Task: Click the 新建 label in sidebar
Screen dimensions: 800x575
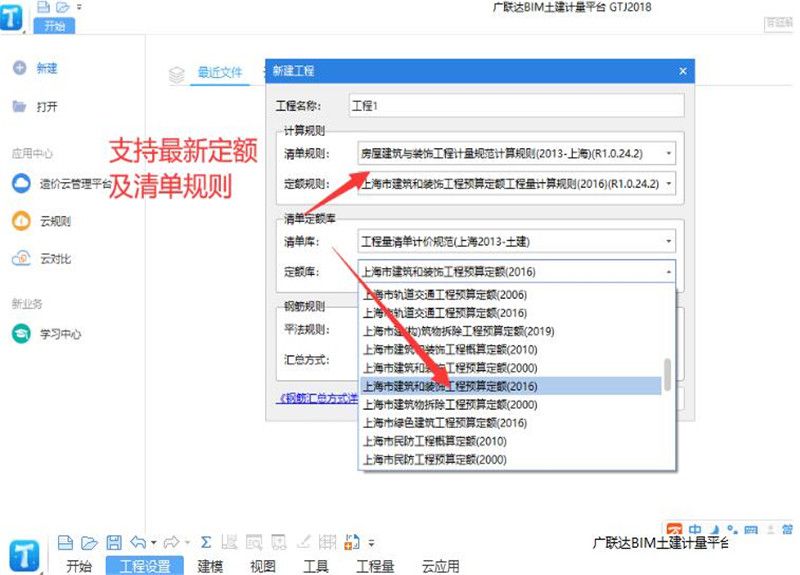Action: click(47, 68)
